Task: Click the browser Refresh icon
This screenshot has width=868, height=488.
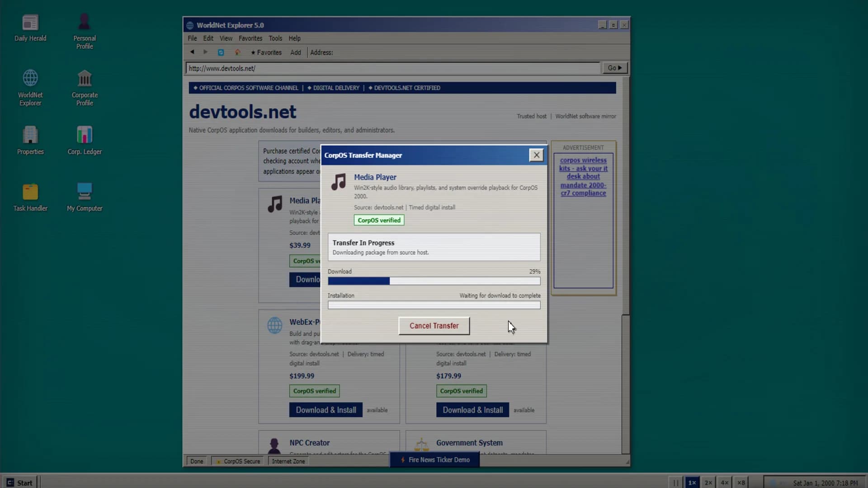Action: 221,52
